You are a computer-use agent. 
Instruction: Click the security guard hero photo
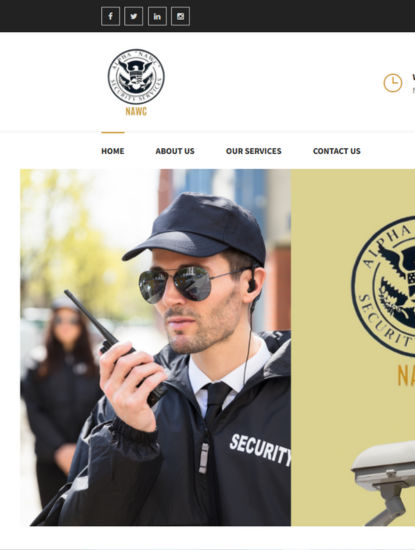[x=155, y=348]
